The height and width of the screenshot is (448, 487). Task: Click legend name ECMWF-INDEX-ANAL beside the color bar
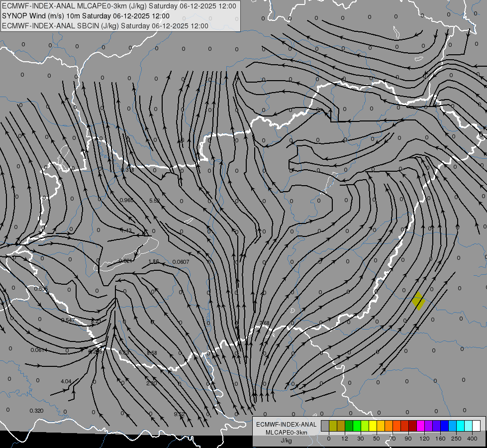(286, 425)
